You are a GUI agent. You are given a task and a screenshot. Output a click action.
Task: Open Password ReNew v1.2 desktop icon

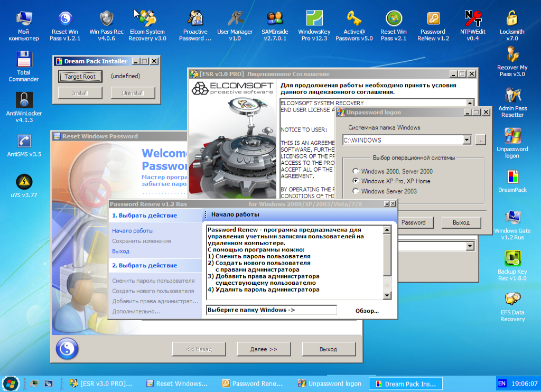(433, 26)
